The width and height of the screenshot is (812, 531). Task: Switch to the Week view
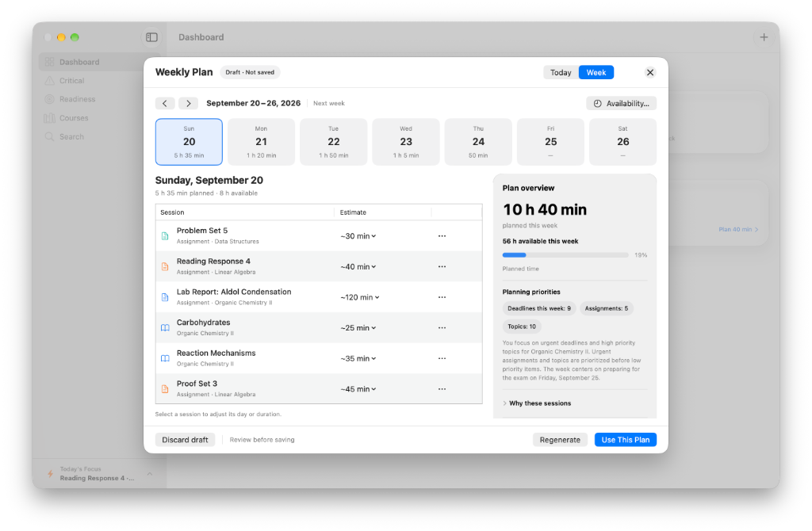[596, 72]
